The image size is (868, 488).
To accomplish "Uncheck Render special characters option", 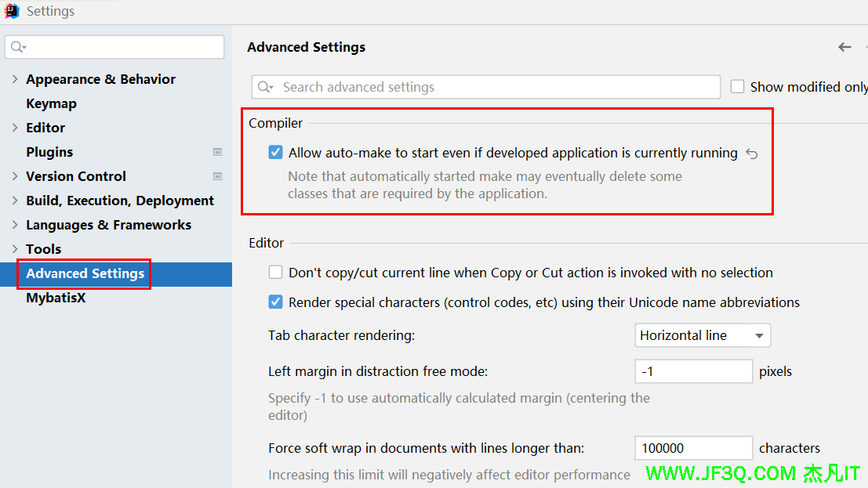I will 275,302.
